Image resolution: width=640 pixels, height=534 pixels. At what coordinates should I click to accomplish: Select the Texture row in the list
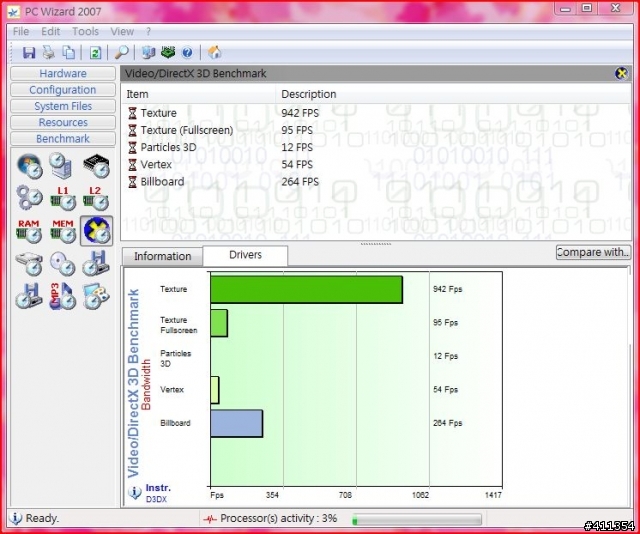pos(376,113)
